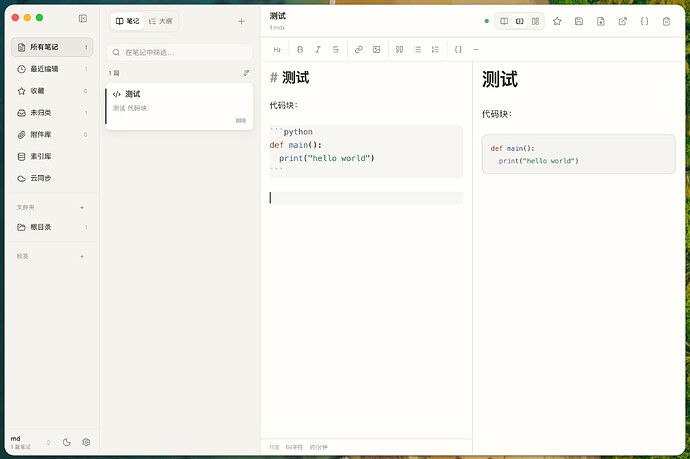This screenshot has width=690, height=459.
Task: Save the note with floppy icon
Action: click(579, 21)
